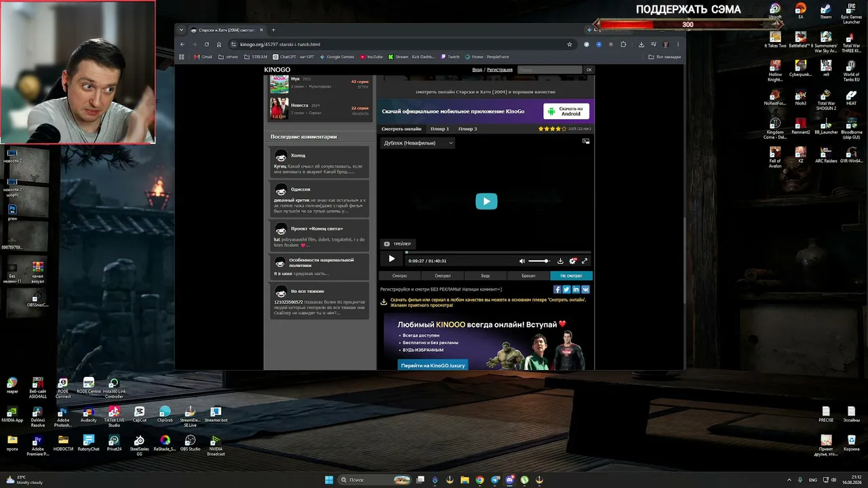This screenshot has height=488, width=868.
Task: Start the movie with the center play button
Action: [x=486, y=201]
